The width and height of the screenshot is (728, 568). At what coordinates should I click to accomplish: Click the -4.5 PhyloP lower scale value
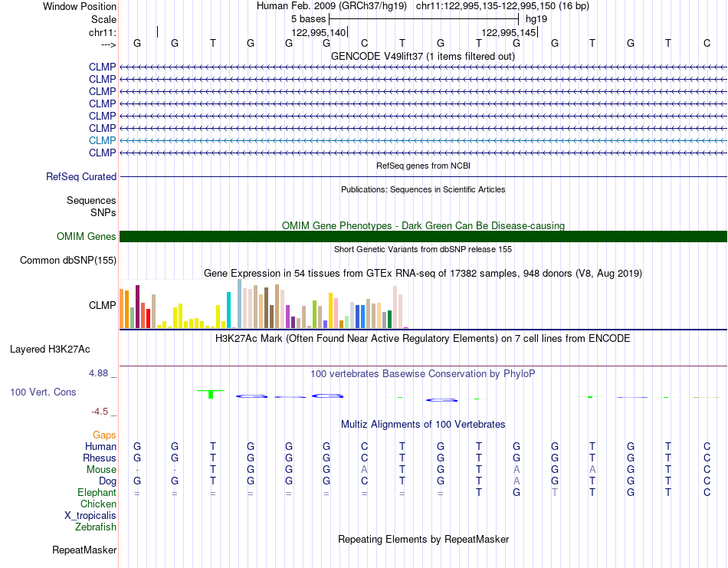tap(100, 411)
